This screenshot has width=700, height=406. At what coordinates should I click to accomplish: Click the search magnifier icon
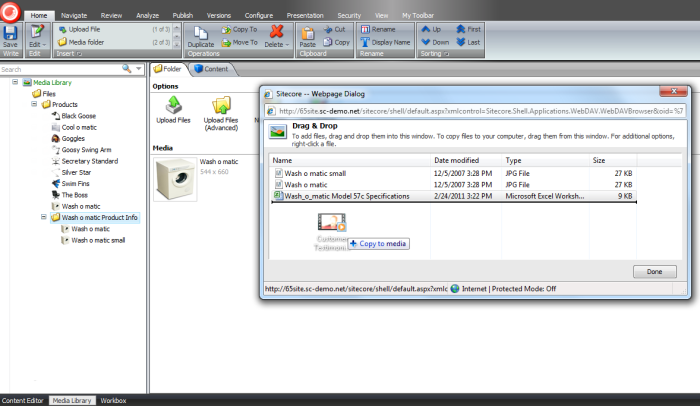click(x=127, y=69)
